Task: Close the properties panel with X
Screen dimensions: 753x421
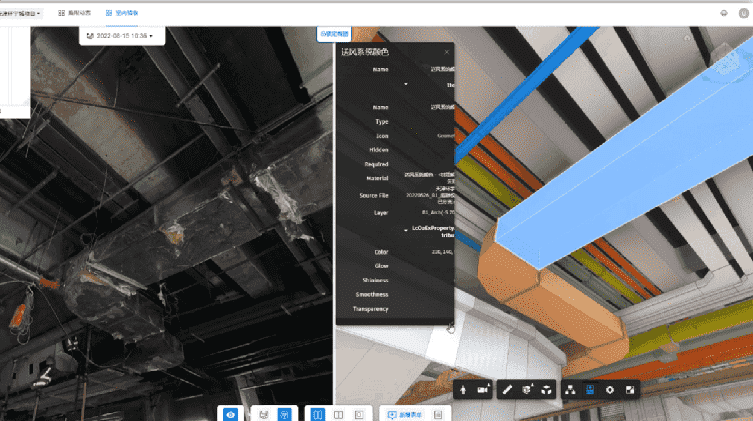Action: [447, 51]
